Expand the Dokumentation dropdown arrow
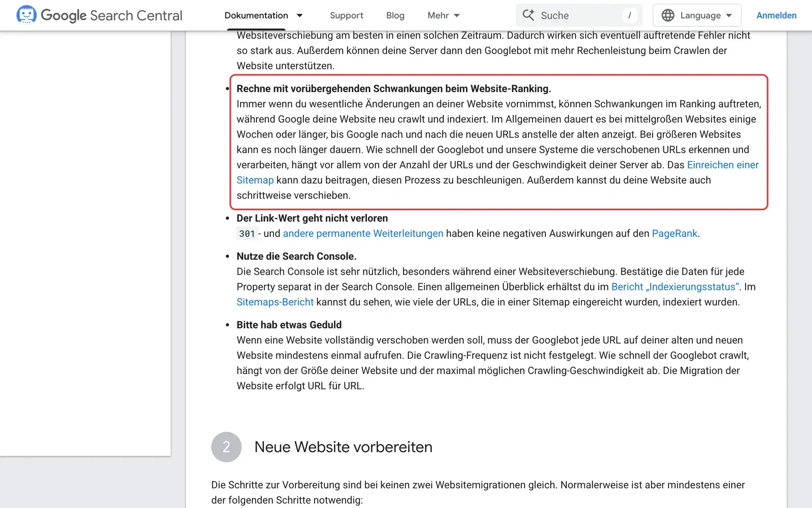 click(299, 15)
